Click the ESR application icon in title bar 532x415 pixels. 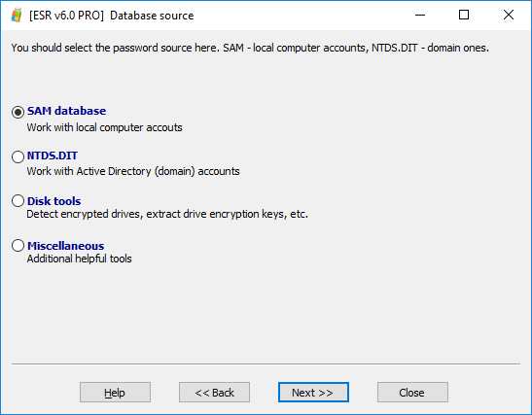tap(17, 16)
